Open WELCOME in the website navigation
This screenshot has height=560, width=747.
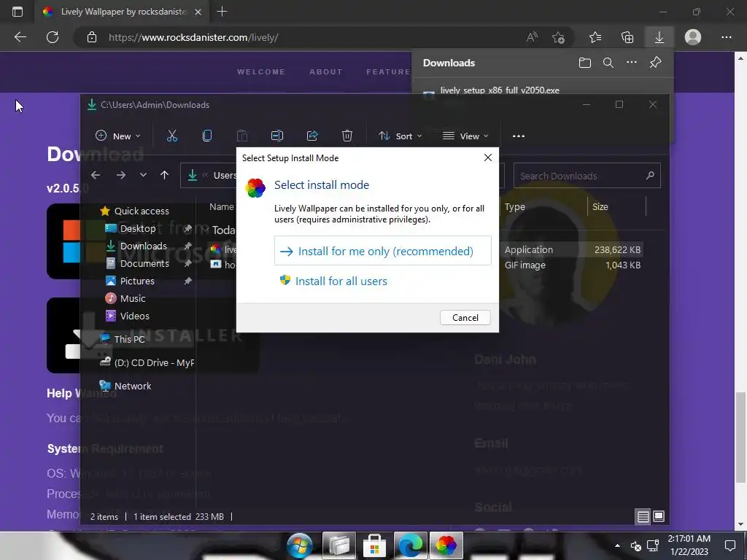[261, 72]
